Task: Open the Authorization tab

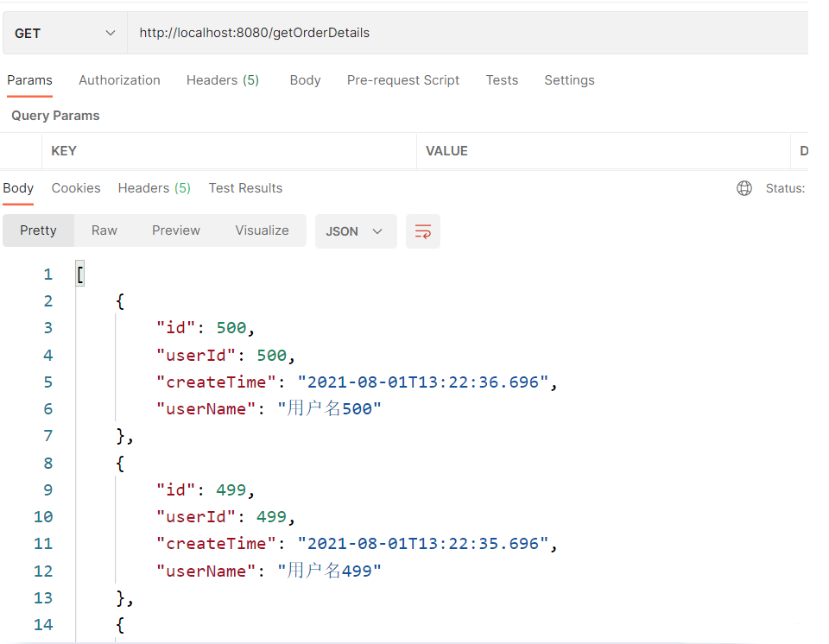Action: (x=119, y=80)
